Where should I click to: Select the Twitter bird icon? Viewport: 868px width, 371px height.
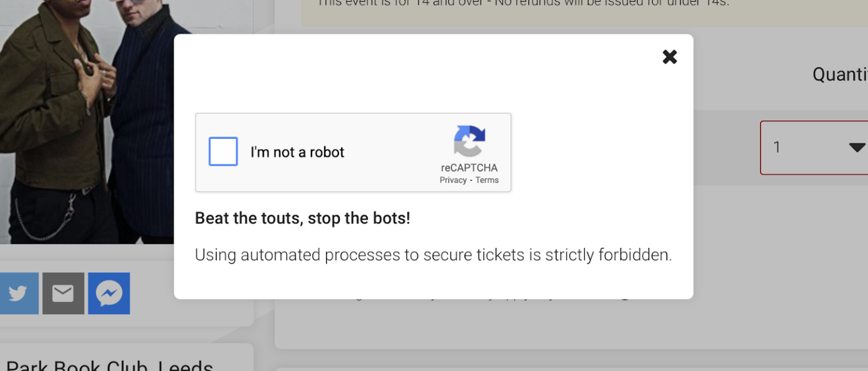pos(18,293)
